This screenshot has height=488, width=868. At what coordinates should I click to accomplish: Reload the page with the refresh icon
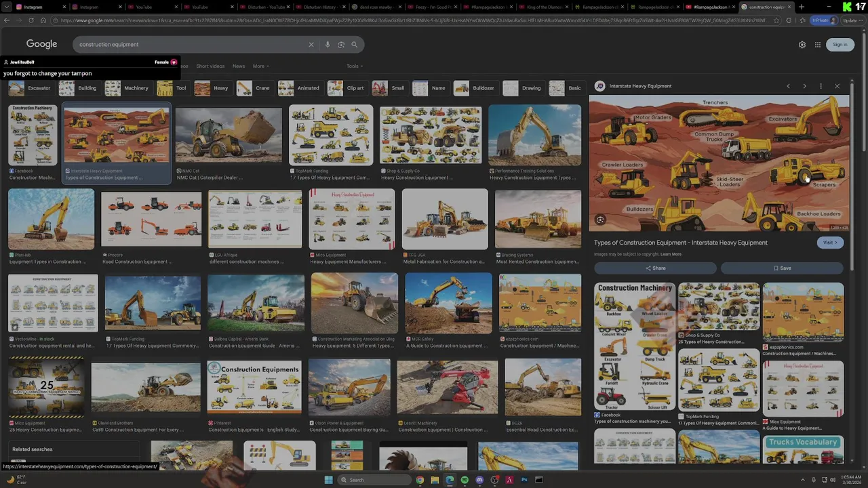coord(31,20)
